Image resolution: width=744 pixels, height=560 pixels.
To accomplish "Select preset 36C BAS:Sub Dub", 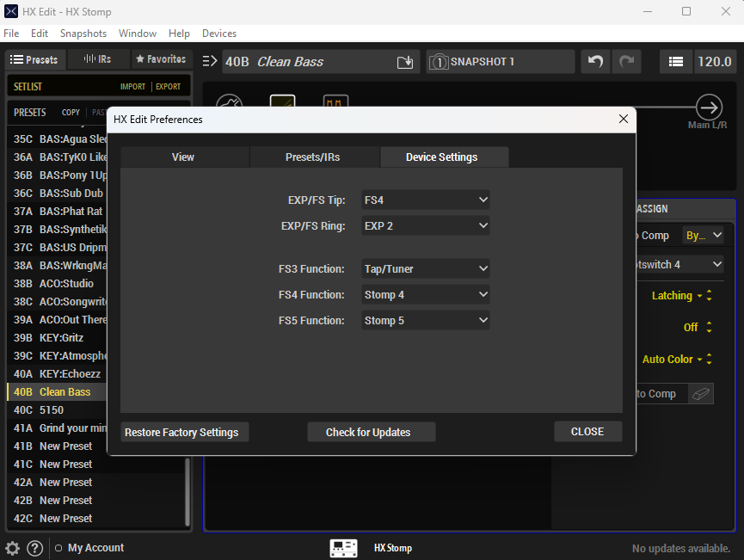I will pos(57,194).
